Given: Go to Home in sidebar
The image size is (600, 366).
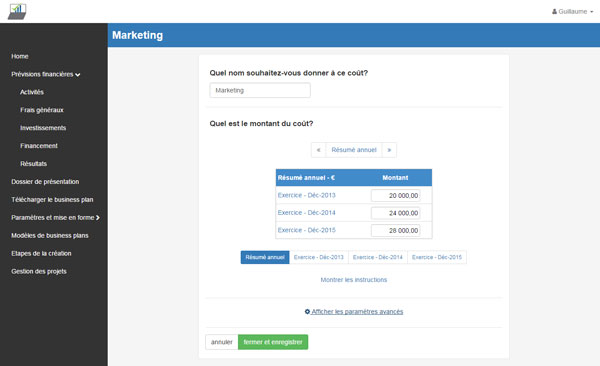Looking at the screenshot, I should (20, 56).
